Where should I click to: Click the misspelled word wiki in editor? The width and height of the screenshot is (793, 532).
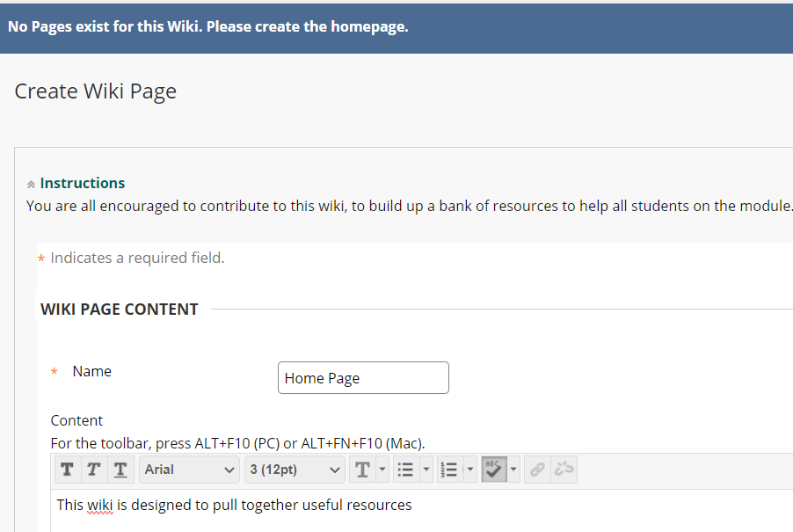[x=99, y=505]
